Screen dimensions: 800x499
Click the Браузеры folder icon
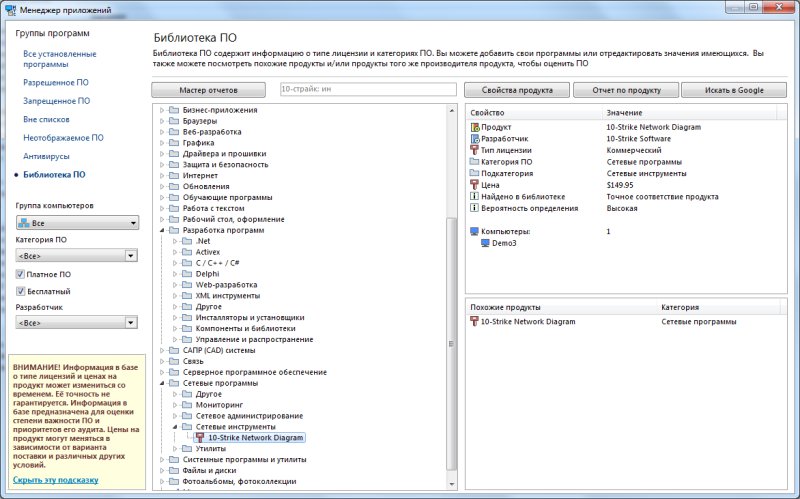[x=174, y=121]
